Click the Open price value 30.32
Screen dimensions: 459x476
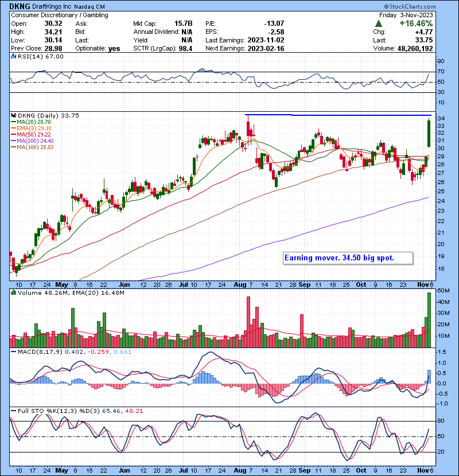[x=53, y=24]
